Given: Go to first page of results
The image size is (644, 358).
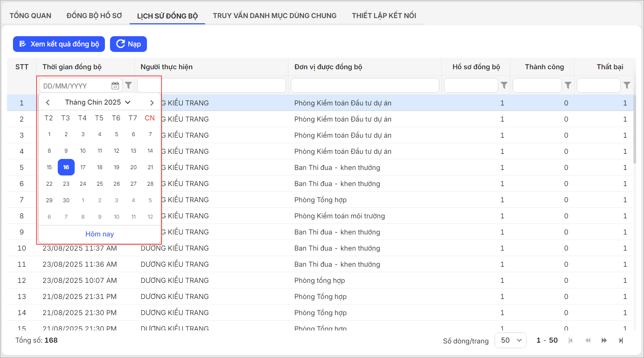Looking at the screenshot, I should coord(571,341).
